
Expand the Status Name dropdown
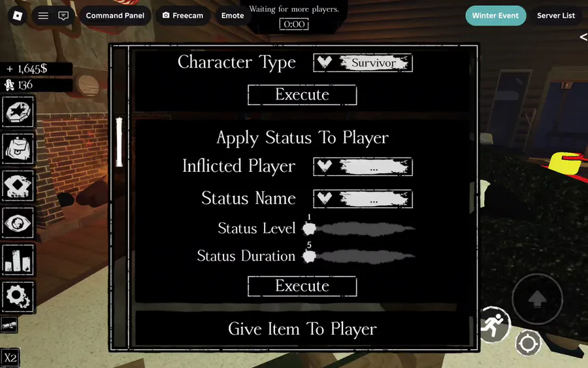tap(363, 199)
